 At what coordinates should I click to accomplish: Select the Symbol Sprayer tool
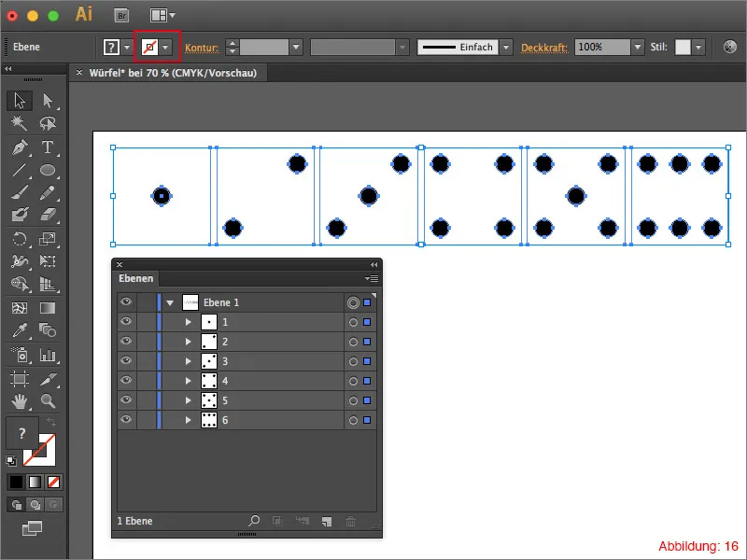(x=20, y=355)
